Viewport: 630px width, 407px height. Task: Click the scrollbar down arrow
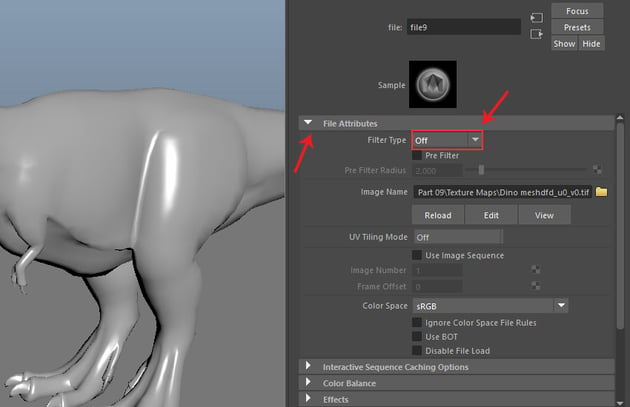(620, 402)
